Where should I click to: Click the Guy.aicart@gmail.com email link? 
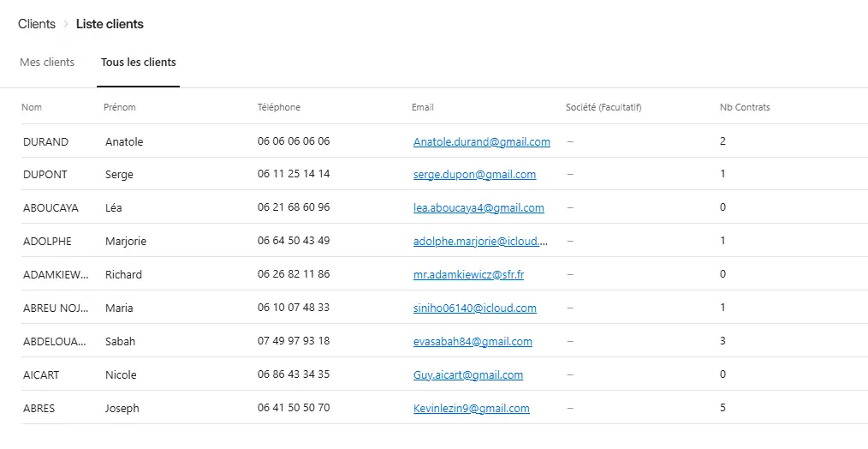(x=467, y=375)
